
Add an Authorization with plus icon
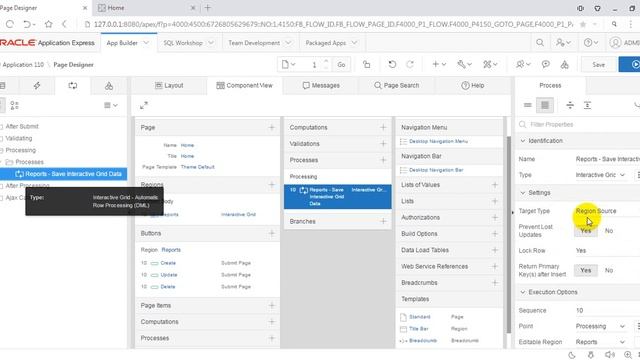(495, 217)
